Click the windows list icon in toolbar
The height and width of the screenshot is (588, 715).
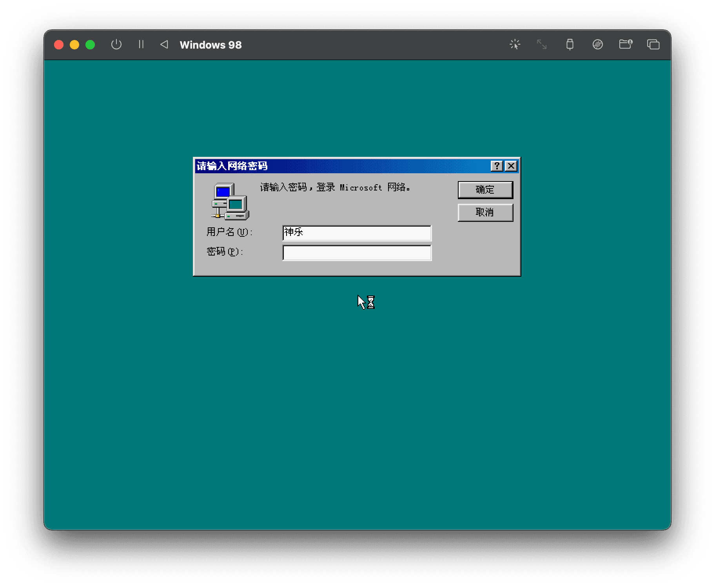[653, 45]
